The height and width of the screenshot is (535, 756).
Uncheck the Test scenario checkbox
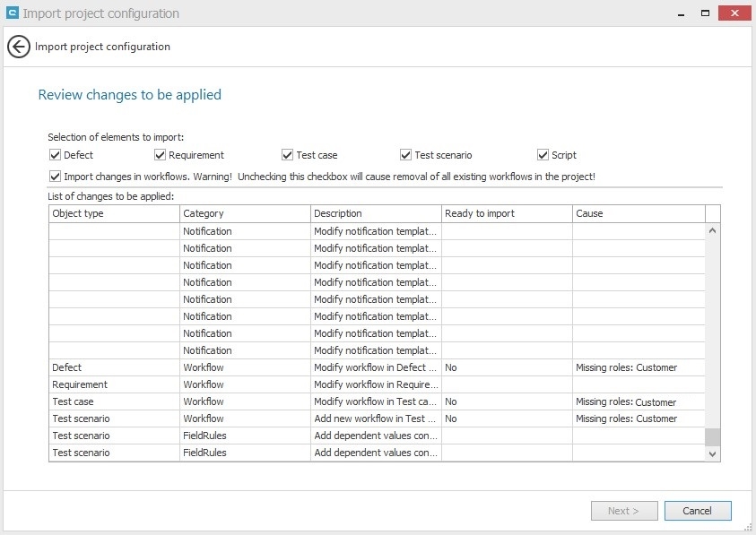(406, 155)
